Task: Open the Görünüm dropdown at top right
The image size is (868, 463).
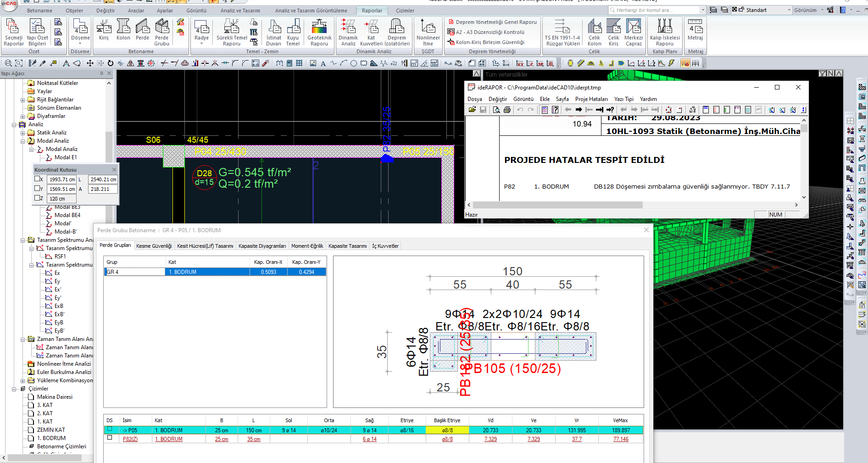Action: click(x=808, y=10)
